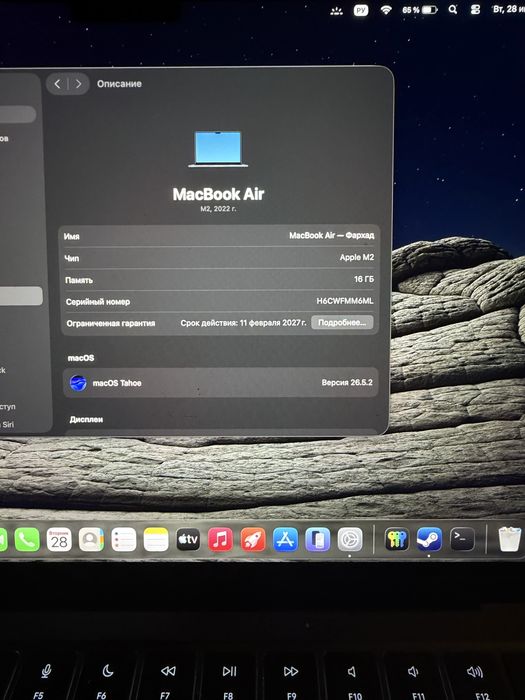Click the name value MacBook Air — Фархад

tap(332, 235)
